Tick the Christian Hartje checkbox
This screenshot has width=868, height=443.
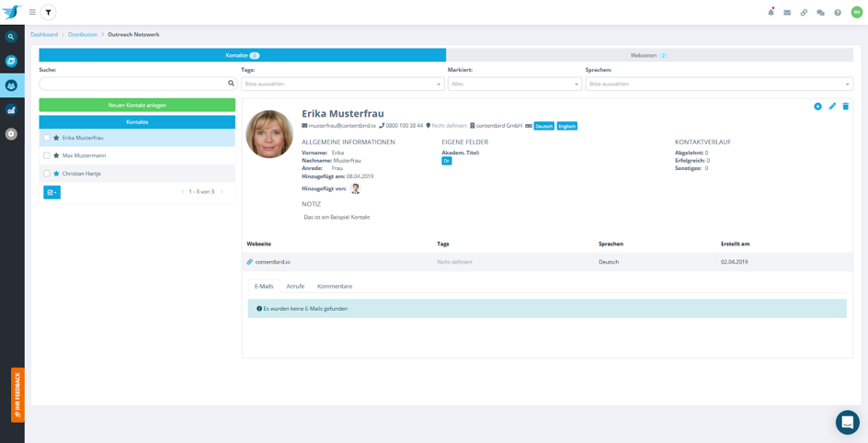47,174
